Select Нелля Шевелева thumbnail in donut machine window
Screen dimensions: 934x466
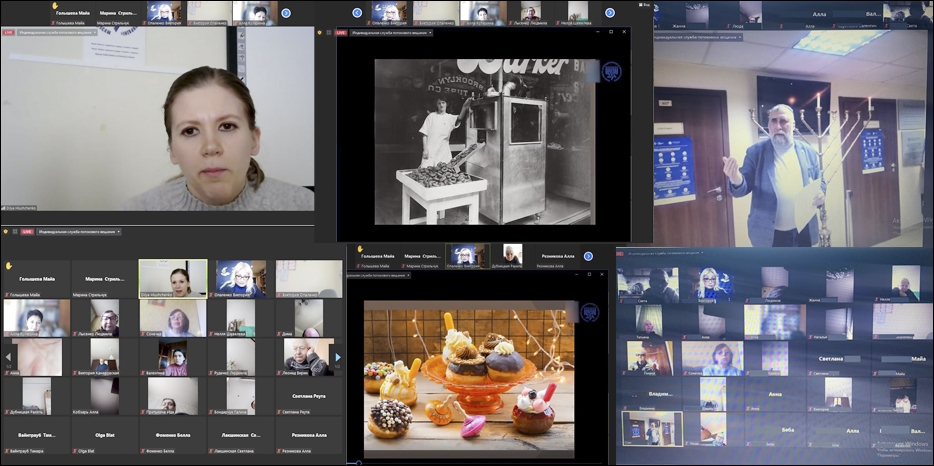(576, 13)
